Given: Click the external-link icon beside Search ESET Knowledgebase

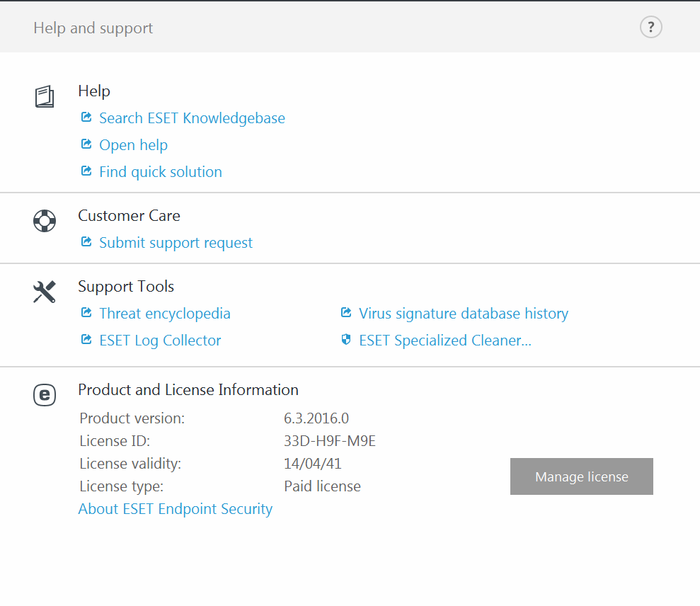Looking at the screenshot, I should click(86, 118).
